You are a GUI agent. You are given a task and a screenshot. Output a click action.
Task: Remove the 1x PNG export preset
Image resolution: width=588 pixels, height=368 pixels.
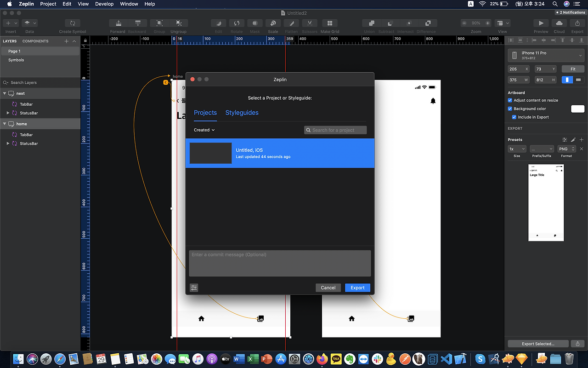point(582,149)
